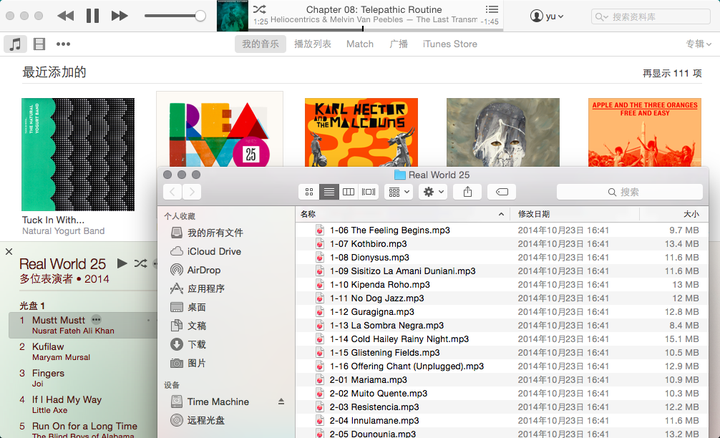Click Finder edit tags button

point(502,192)
